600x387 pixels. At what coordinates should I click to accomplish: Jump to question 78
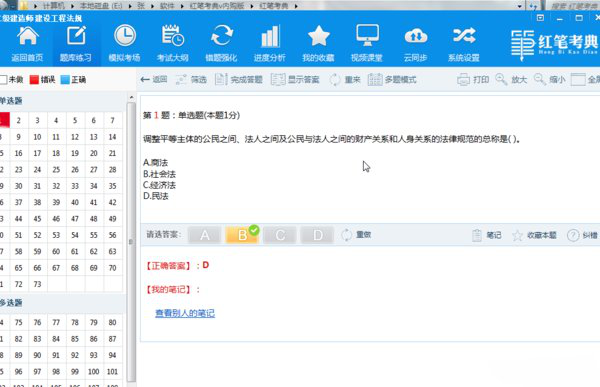pyautogui.click(x=75, y=322)
